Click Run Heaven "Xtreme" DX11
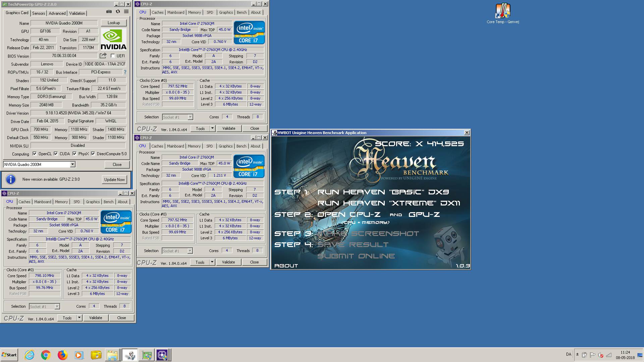The width and height of the screenshot is (644, 362). click(389, 203)
